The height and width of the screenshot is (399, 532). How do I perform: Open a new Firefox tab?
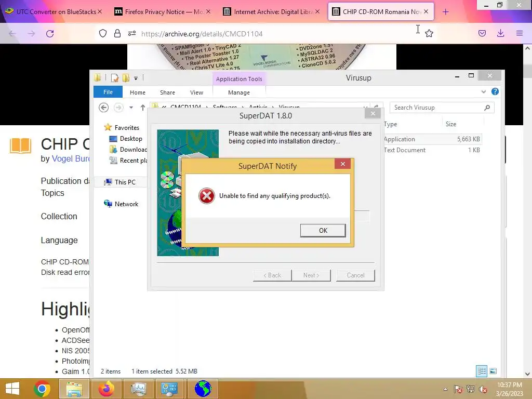pyautogui.click(x=445, y=12)
